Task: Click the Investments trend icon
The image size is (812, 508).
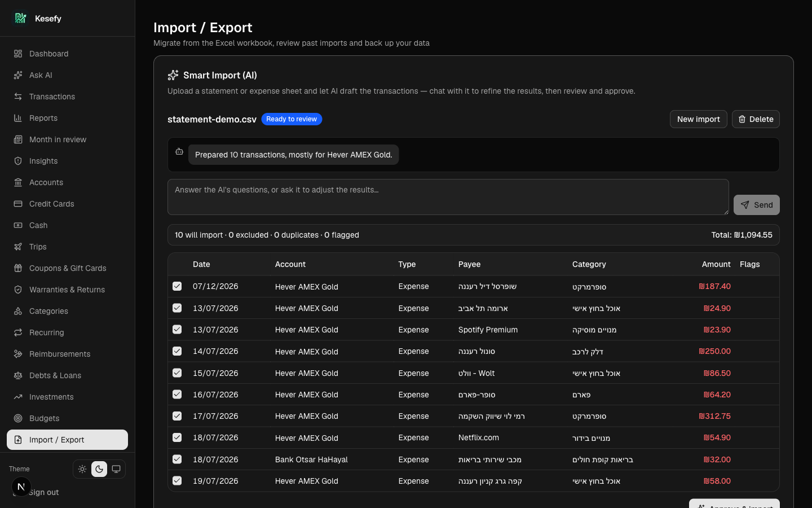Action: (18, 397)
